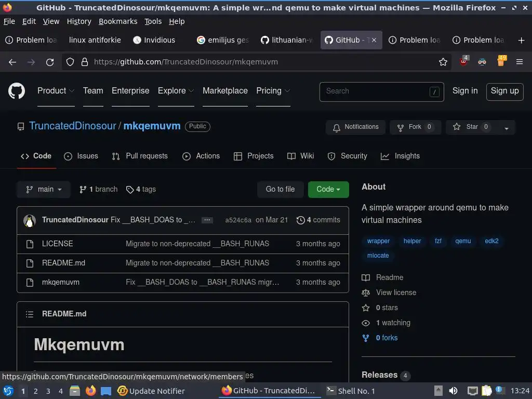Click the goggles extension icon in toolbar
This screenshot has height=399, width=532.
click(x=482, y=62)
